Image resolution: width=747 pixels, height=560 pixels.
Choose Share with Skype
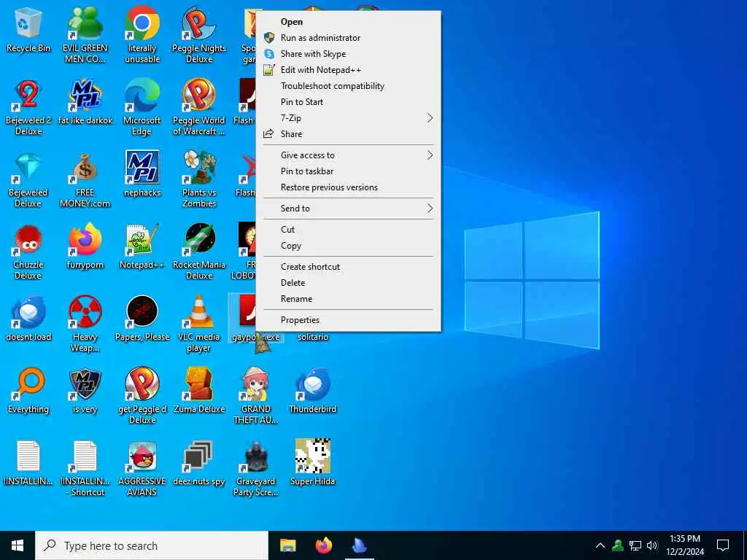tap(348, 54)
